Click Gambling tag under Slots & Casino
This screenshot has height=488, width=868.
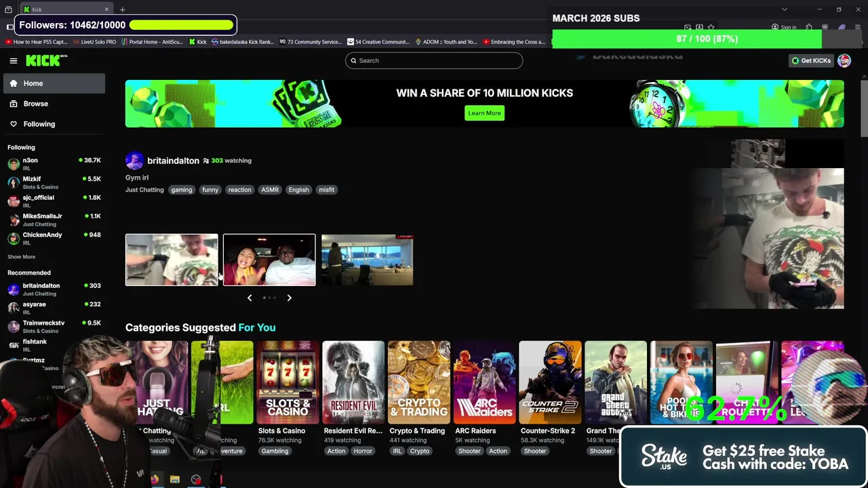click(275, 451)
